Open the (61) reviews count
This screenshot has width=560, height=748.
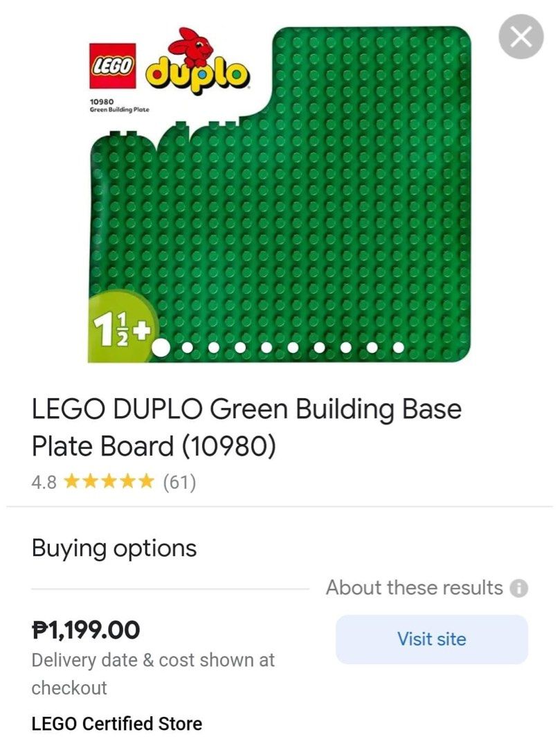(179, 482)
